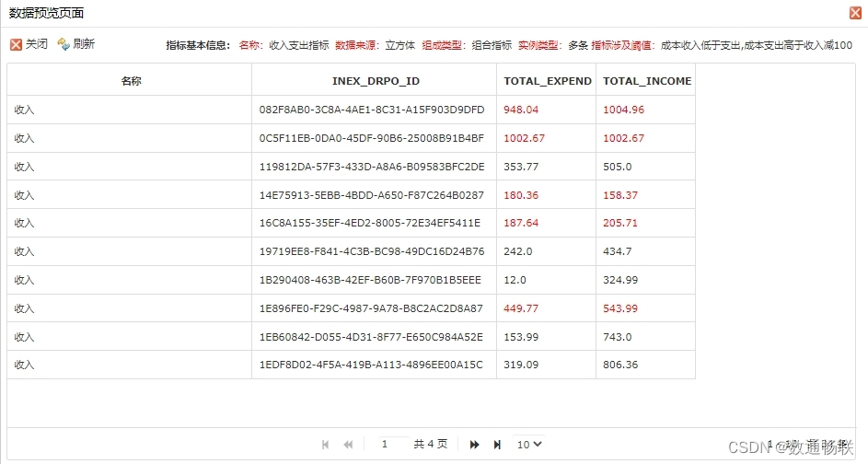868x464 pixels.
Task: Click income value 434.7
Action: (618, 251)
